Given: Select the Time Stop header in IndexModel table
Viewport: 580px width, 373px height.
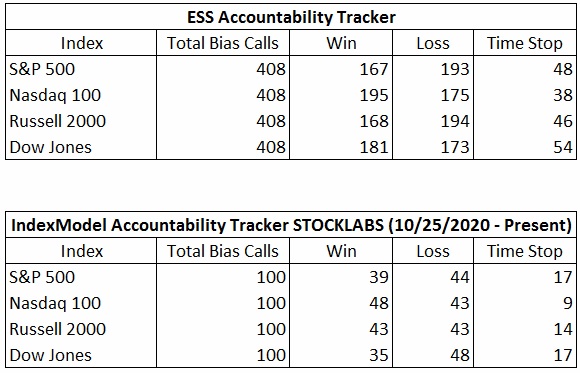Looking at the screenshot, I should click(x=525, y=251).
